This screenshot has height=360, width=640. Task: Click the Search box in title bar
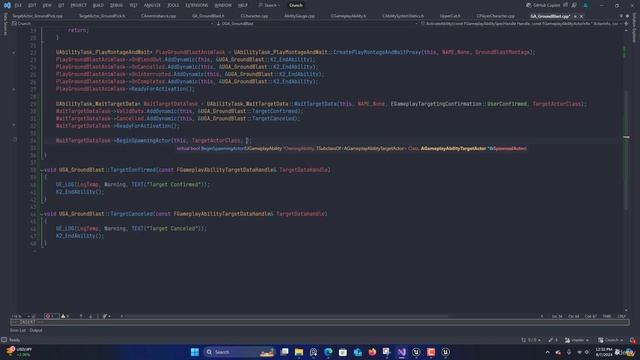point(269,5)
